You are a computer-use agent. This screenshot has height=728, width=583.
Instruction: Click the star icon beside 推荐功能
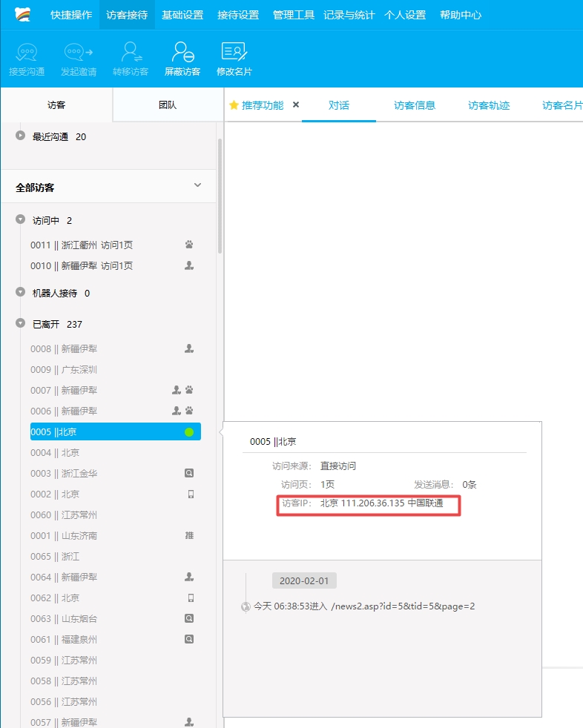pyautogui.click(x=234, y=105)
